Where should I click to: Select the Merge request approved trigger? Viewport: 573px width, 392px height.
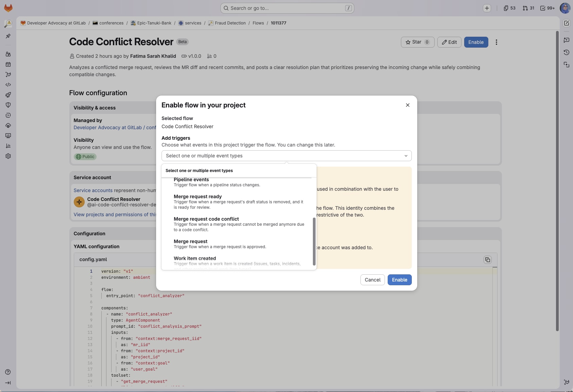[x=239, y=244]
